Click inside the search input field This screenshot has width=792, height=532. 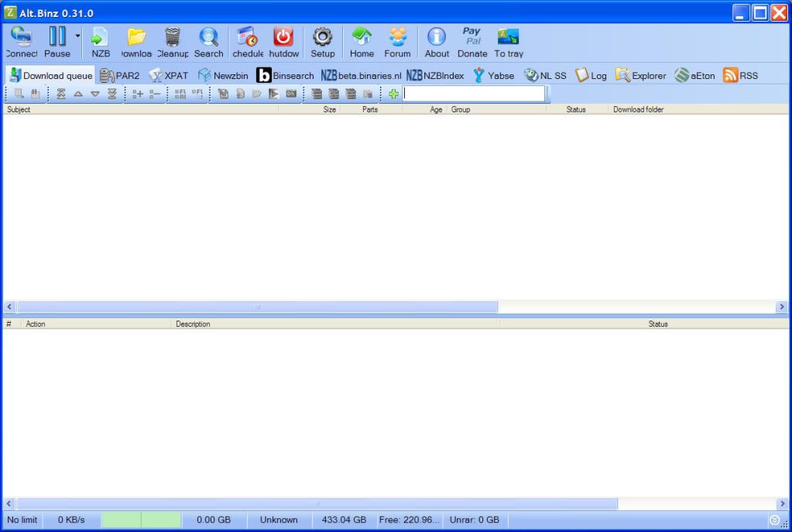tap(472, 93)
